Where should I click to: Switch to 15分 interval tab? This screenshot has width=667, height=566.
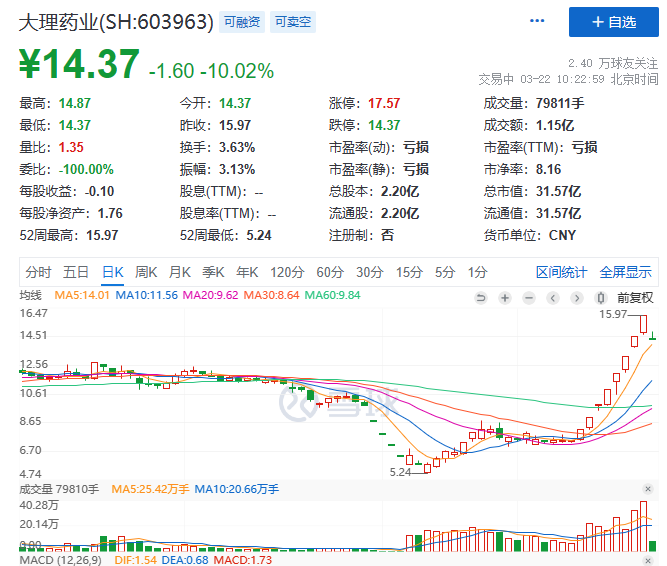pos(409,272)
